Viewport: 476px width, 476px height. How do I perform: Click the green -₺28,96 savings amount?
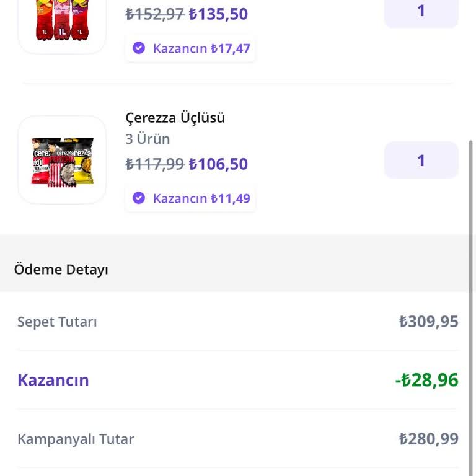pyautogui.click(x=426, y=380)
